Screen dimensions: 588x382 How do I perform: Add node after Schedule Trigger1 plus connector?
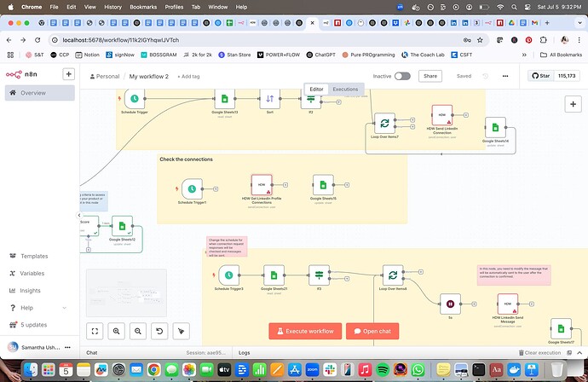tap(216, 189)
